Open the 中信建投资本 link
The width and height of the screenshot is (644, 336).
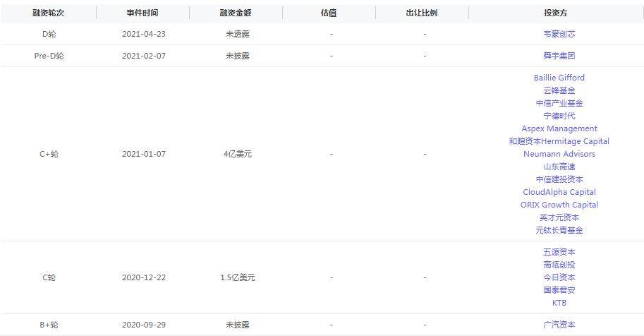click(x=559, y=179)
